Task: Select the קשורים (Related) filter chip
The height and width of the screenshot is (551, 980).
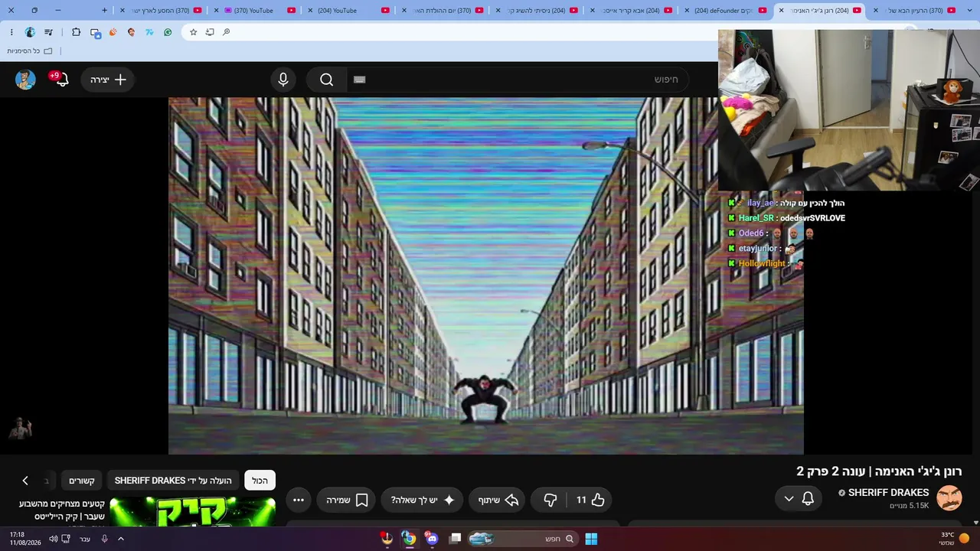Action: pos(81,481)
